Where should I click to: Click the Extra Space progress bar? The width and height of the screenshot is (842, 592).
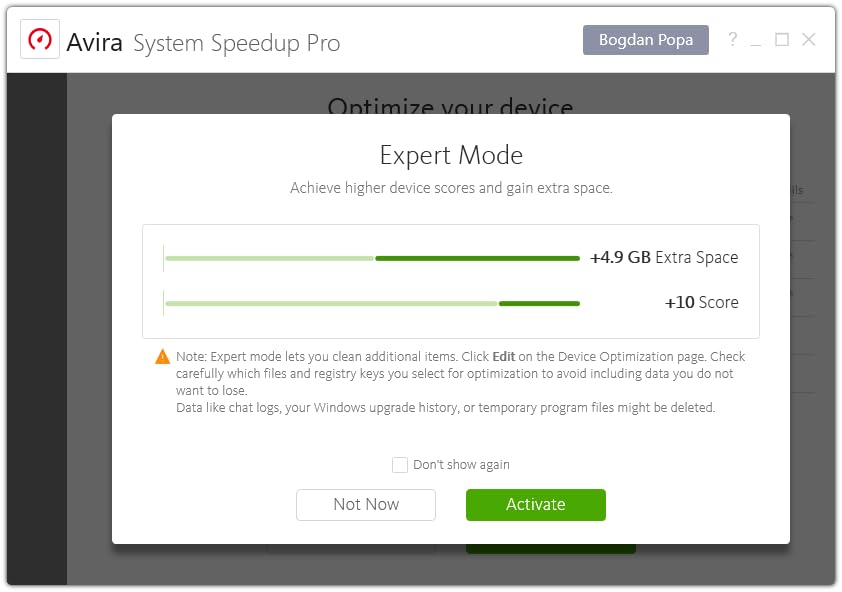372,258
